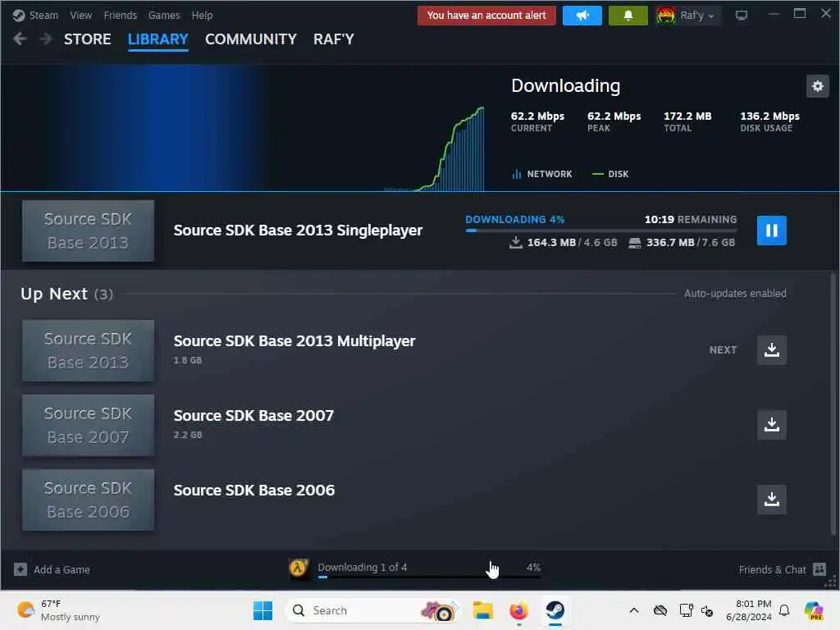Open the Steam menu
The width and height of the screenshot is (840, 630).
tap(44, 16)
